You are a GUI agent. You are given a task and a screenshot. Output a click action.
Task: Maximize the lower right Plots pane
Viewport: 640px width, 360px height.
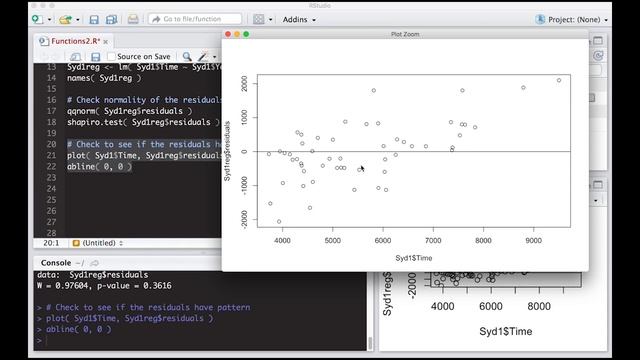598,185
